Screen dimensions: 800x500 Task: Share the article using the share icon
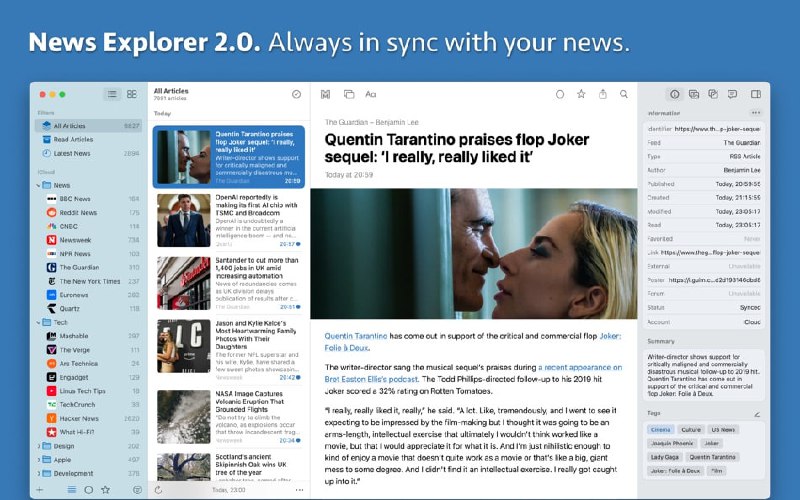(x=603, y=94)
